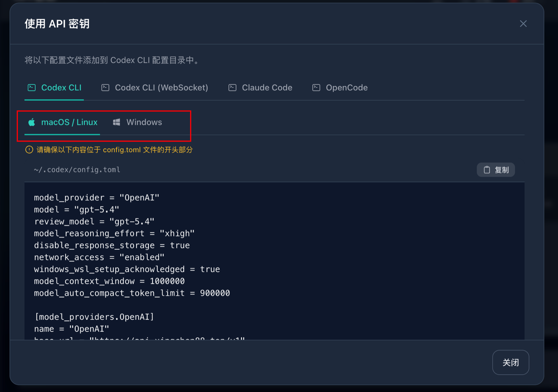
Task: Click the yellow config.toml warning message
Action: pos(114,150)
